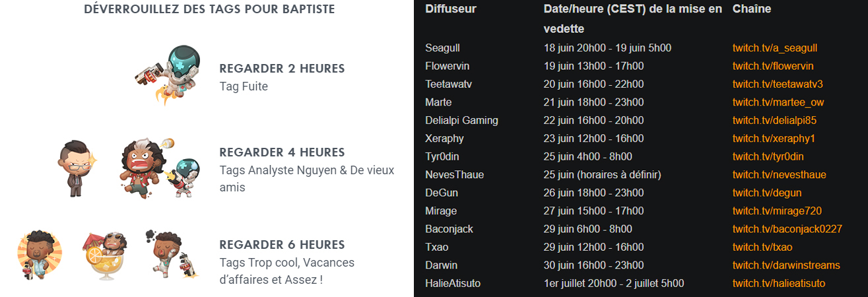Open the twitch.tv/flowervin link
This screenshot has width=868, height=297.
(773, 66)
